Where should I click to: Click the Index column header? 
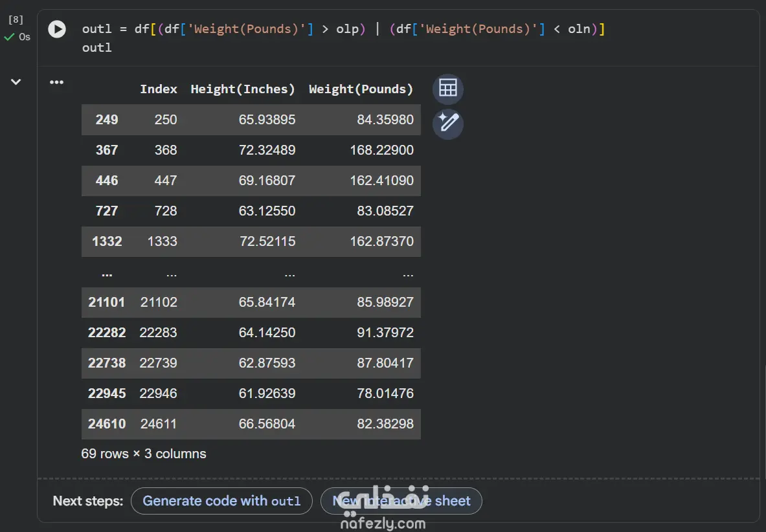point(158,89)
